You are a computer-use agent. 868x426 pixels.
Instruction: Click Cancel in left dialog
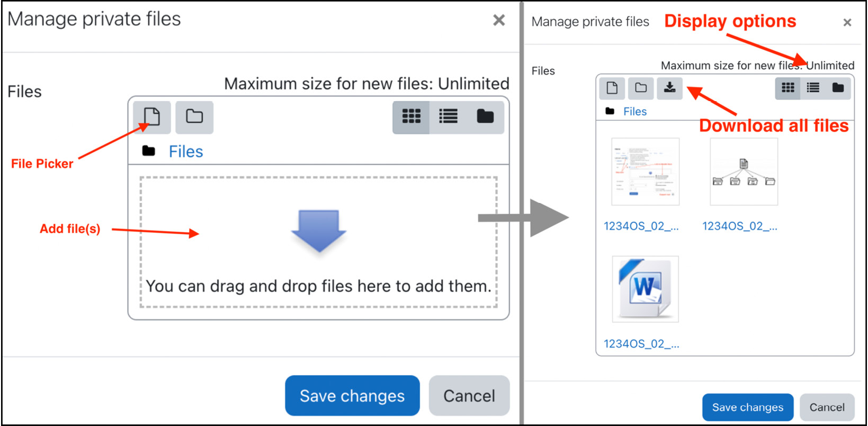click(x=469, y=396)
